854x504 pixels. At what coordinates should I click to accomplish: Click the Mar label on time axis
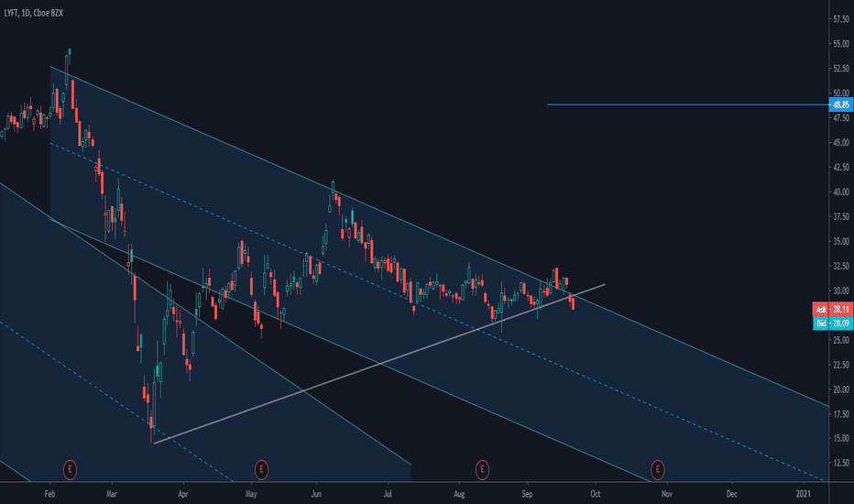point(112,494)
